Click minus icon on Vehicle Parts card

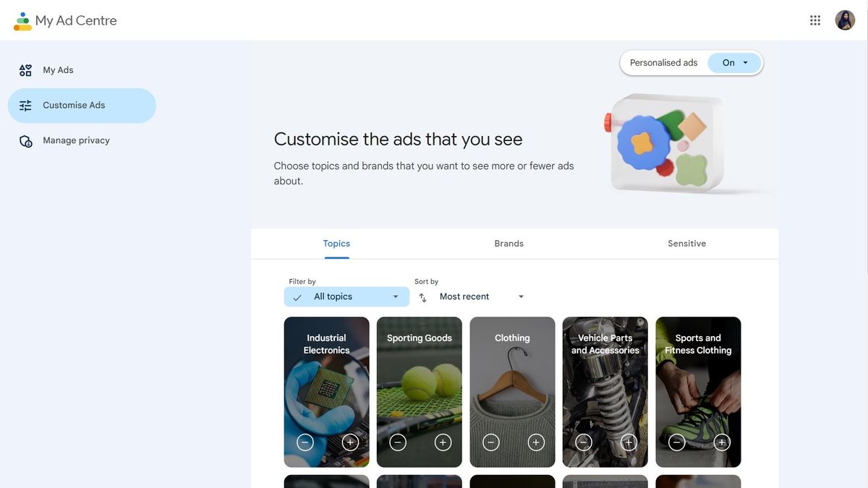[x=584, y=442]
